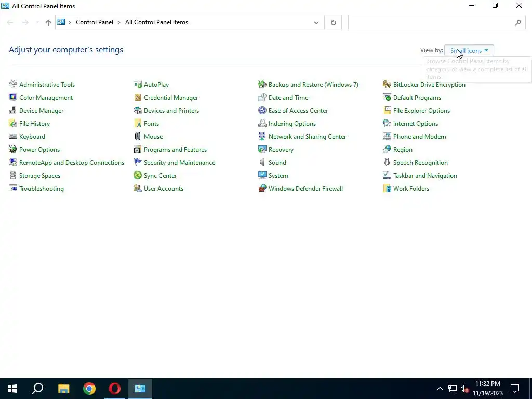Click the Speech Recognition microphone icon

point(387,162)
